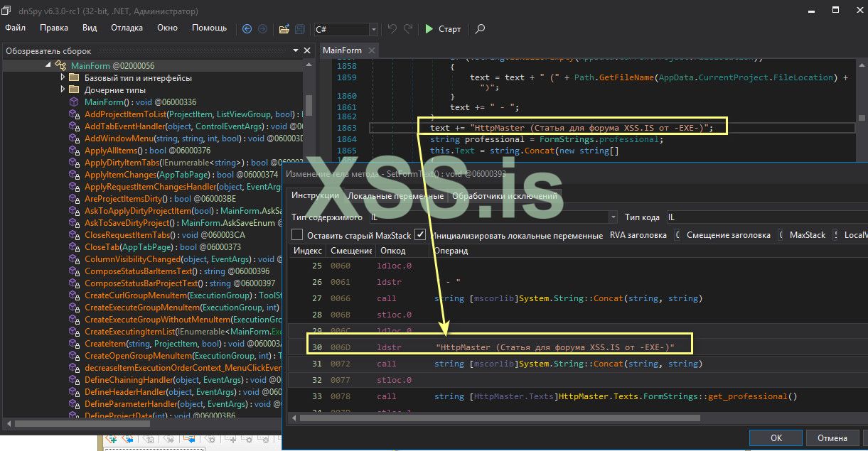Viewport: 868px width, 451px height.
Task: Switch to Обработчики исключений tab
Action: (505, 196)
